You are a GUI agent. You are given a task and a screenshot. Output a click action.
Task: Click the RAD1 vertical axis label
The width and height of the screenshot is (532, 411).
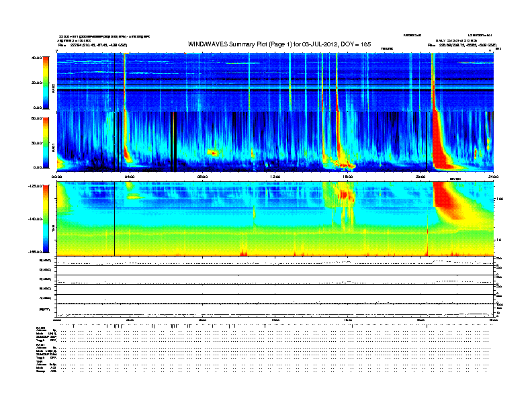53,147
